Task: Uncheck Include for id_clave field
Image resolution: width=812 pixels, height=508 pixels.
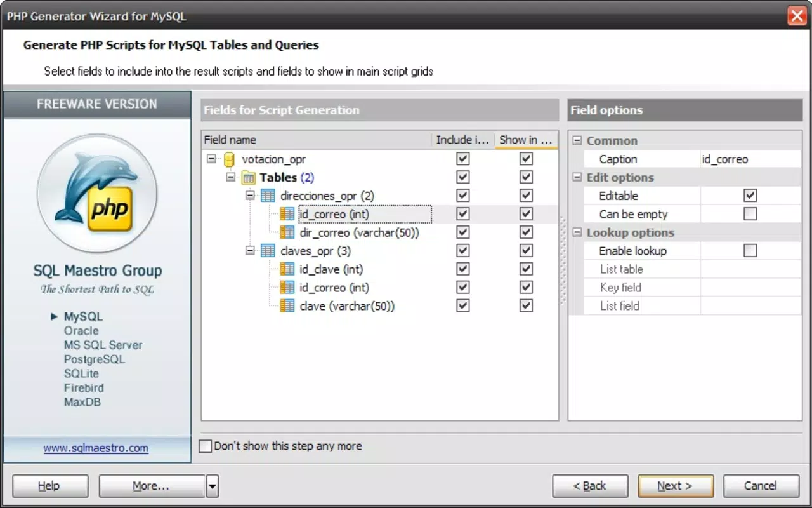Action: tap(463, 269)
